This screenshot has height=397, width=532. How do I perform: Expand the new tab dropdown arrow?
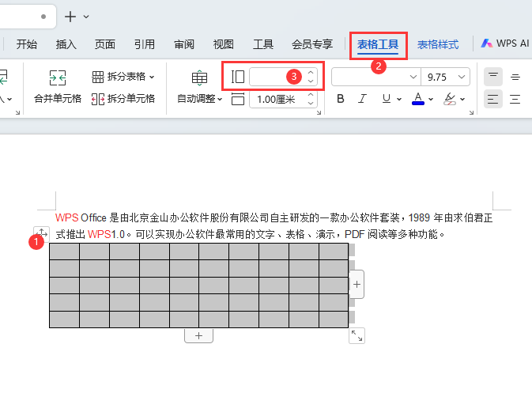86,17
